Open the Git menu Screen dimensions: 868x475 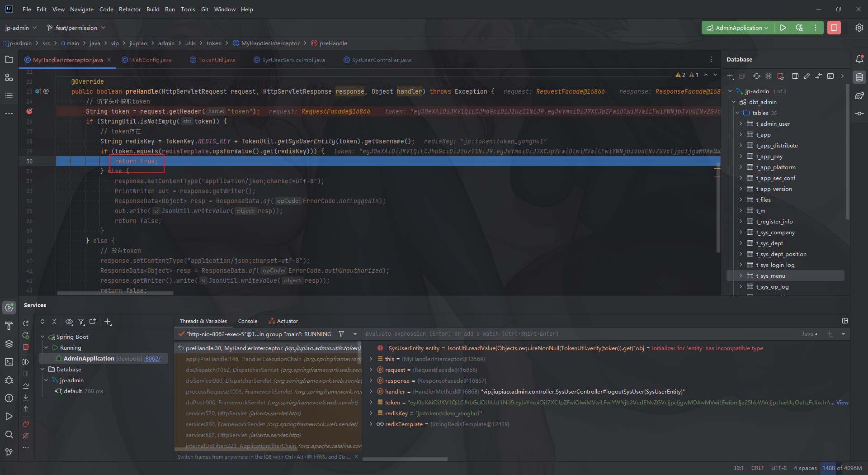click(x=204, y=9)
